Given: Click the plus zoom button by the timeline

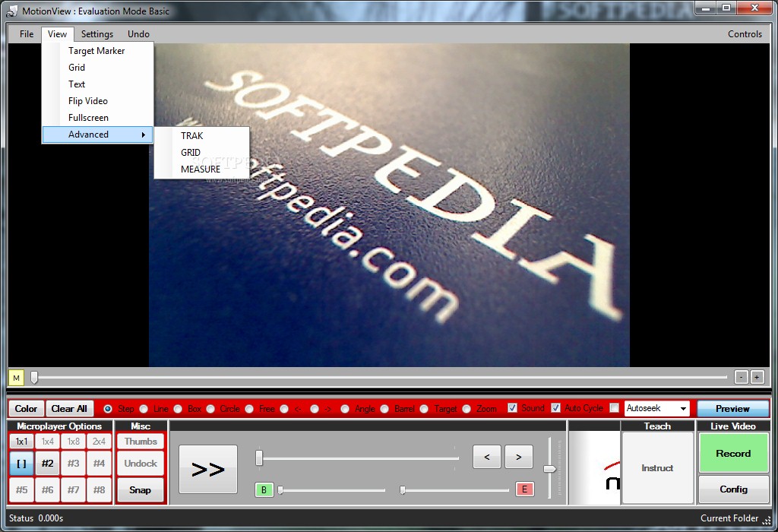Looking at the screenshot, I should click(x=757, y=377).
